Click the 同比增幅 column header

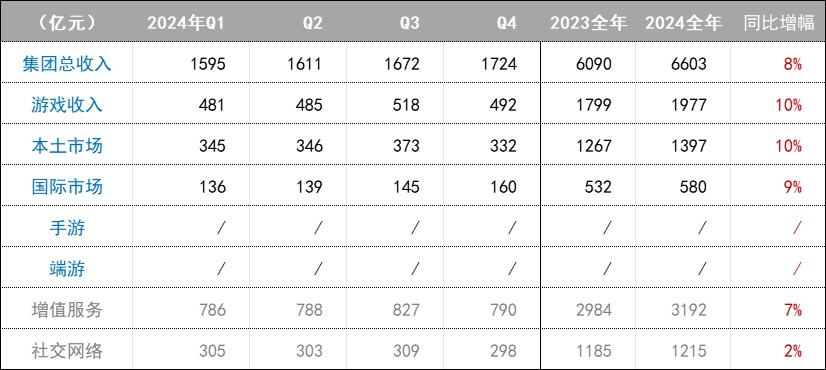[780, 24]
